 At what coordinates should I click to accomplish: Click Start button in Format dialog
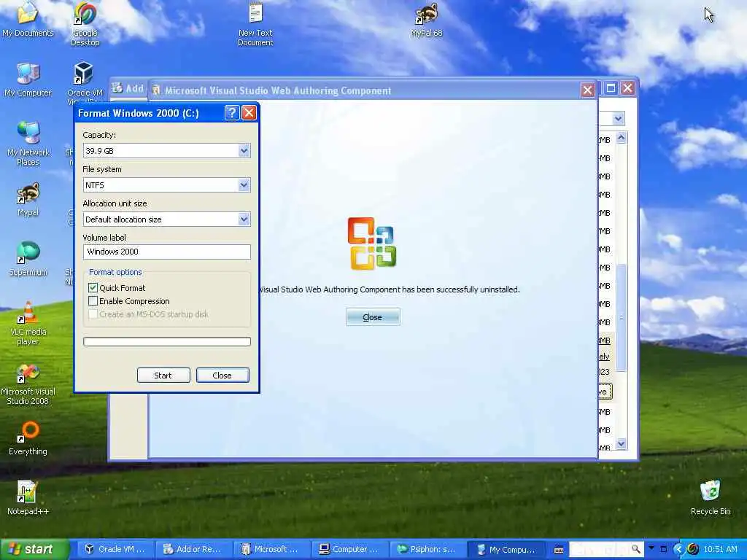point(163,376)
